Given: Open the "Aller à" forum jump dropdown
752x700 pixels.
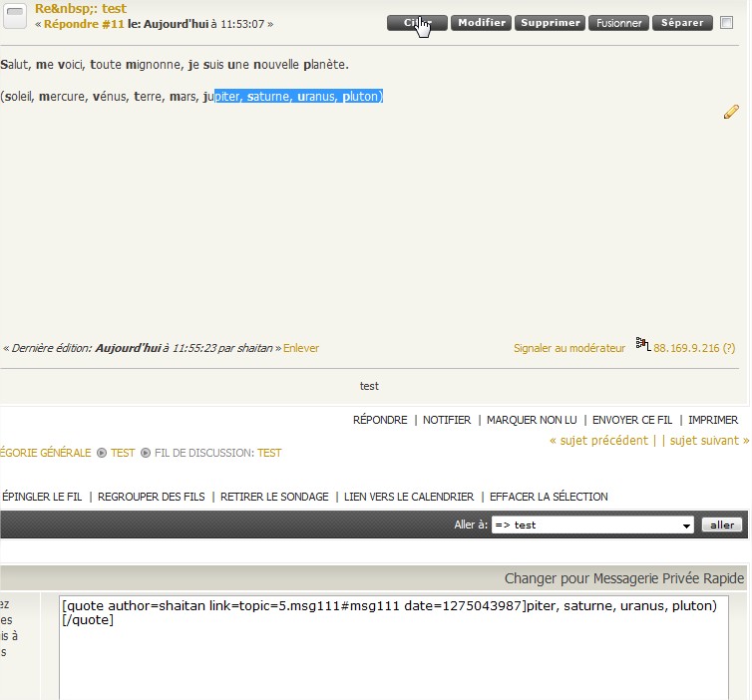Looking at the screenshot, I should pyautogui.click(x=592, y=525).
